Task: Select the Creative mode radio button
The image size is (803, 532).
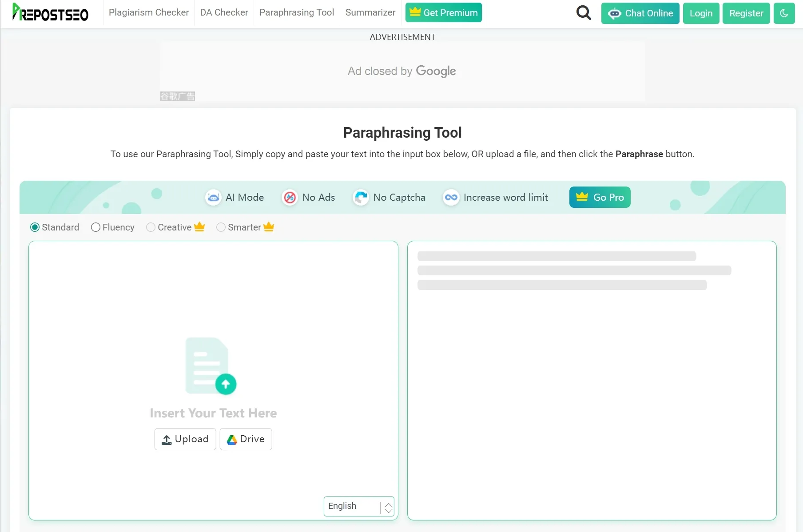Action: (x=151, y=227)
